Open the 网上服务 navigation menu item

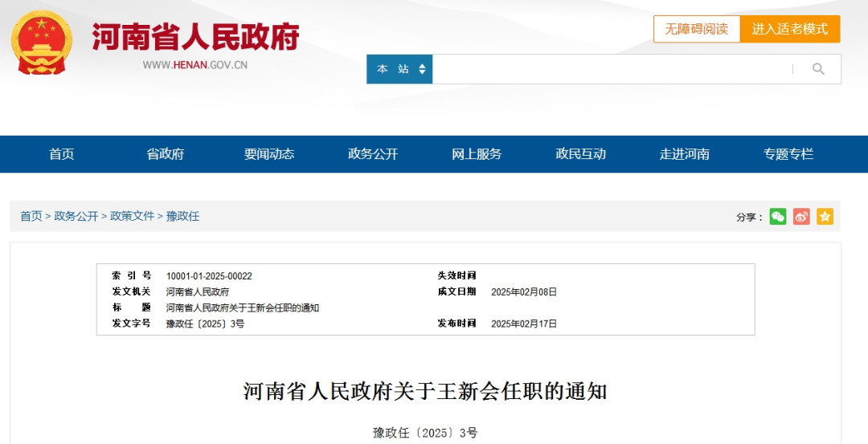tap(477, 154)
